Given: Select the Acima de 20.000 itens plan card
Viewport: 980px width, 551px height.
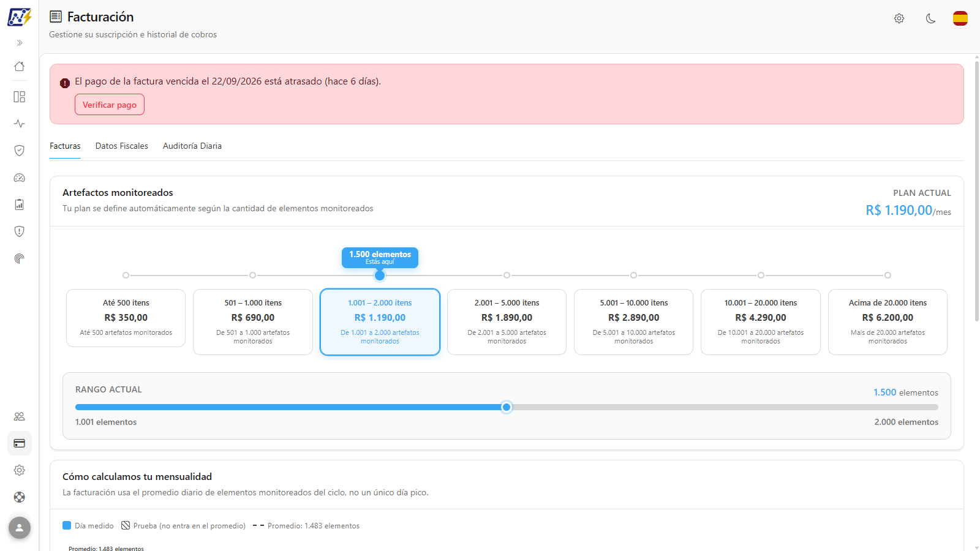Looking at the screenshot, I should pos(888,322).
